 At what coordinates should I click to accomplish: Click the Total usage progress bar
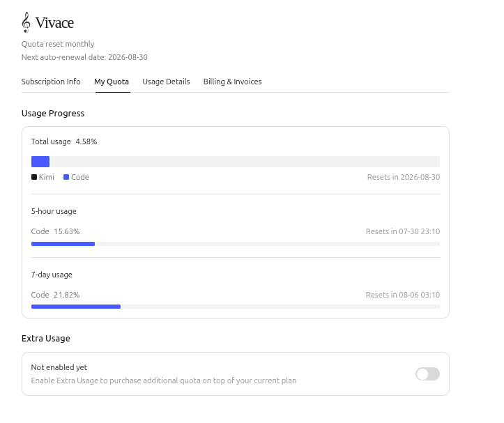click(236, 162)
